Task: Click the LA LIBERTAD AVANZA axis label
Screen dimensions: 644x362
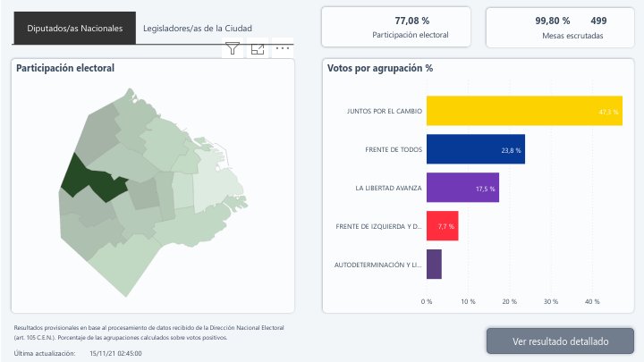Action: 387,189
